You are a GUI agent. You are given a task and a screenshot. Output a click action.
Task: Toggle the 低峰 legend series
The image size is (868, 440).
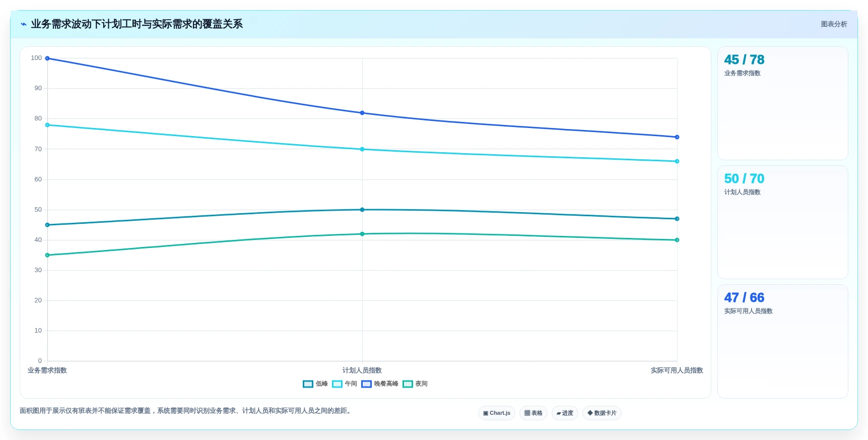(x=315, y=384)
